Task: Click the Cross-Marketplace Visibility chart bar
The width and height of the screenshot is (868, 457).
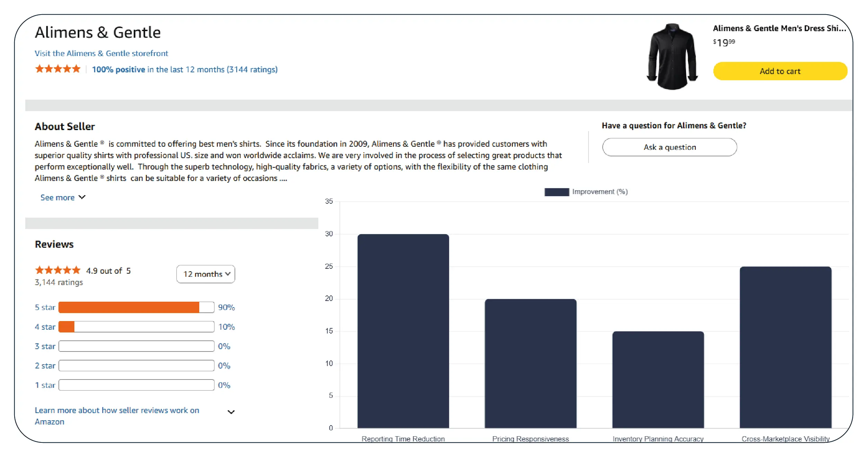Action: pos(785,347)
